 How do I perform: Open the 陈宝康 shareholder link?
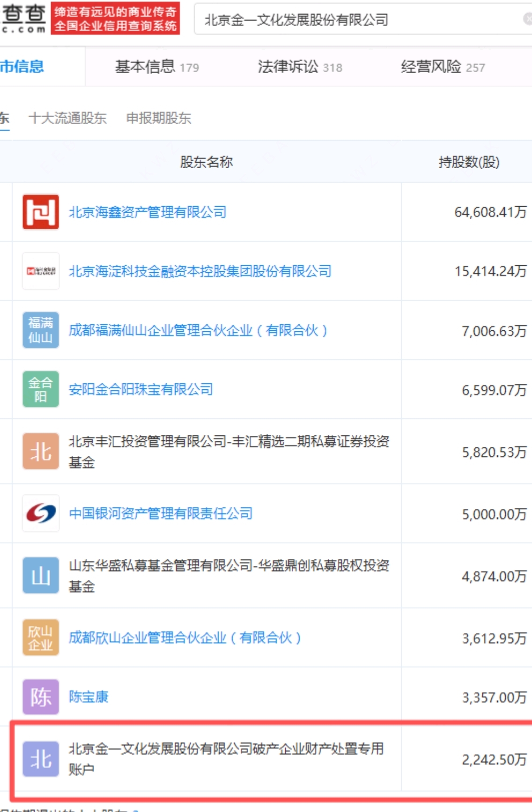coord(89,697)
